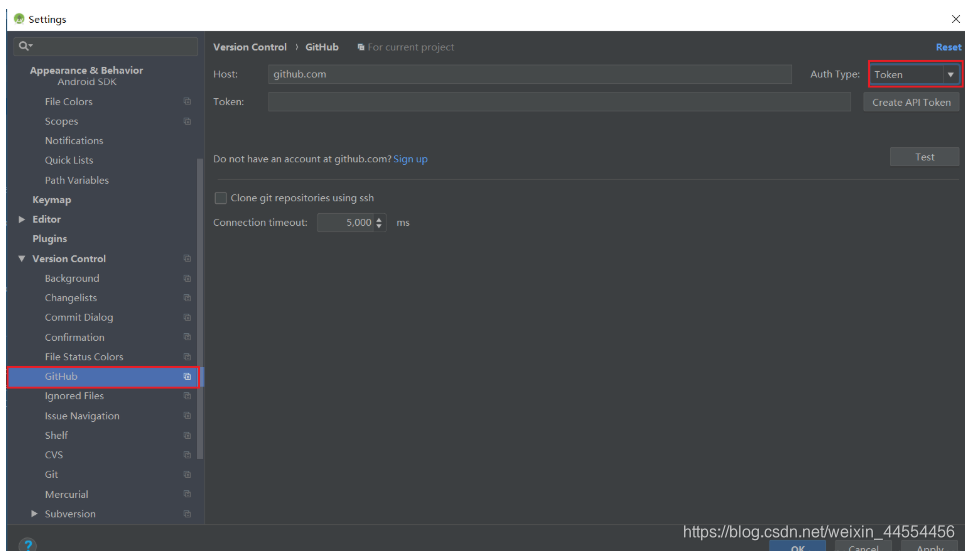Viewport: 965px width, 551px height.
Task: Collapse the Version Control section
Action: tap(22, 259)
